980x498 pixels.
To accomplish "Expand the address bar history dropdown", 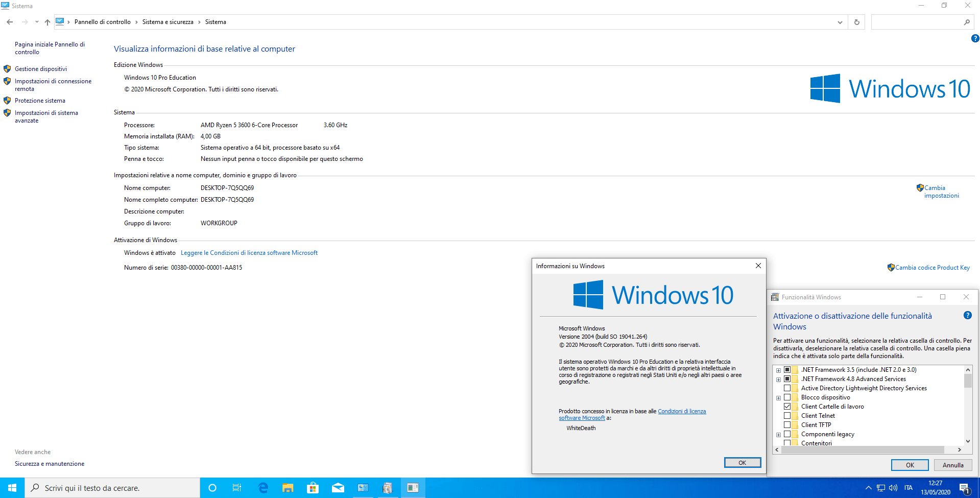I will click(840, 22).
